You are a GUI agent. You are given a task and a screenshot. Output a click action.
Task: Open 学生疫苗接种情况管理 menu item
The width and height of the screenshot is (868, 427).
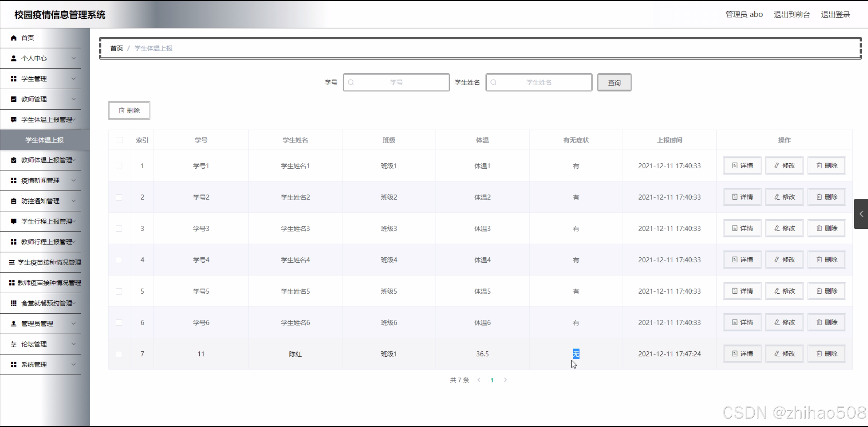point(49,262)
